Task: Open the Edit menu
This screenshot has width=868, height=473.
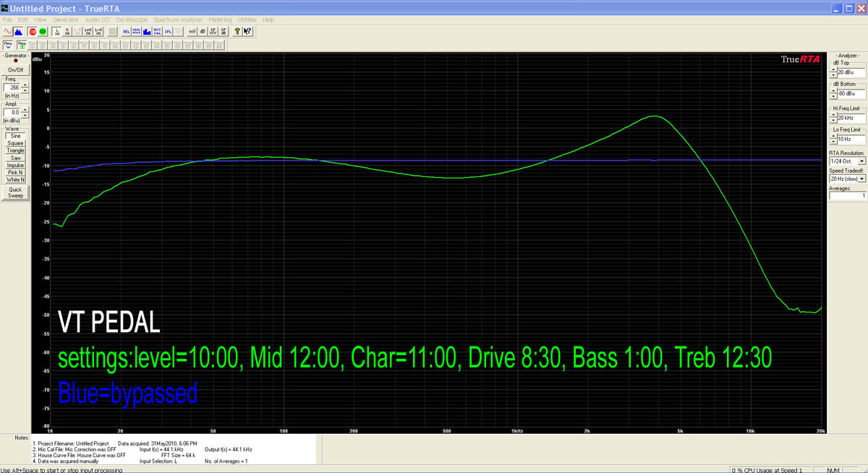Action: 23,20
